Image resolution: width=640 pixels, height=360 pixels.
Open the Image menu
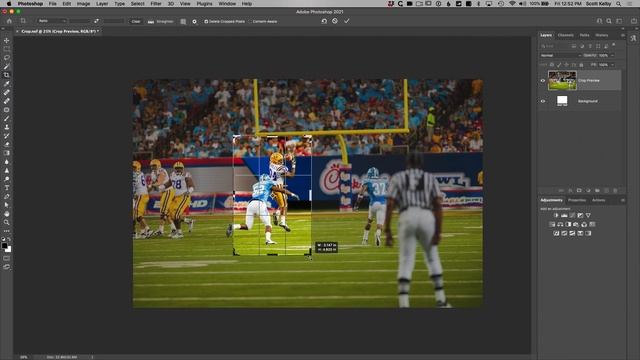[x=83, y=4]
